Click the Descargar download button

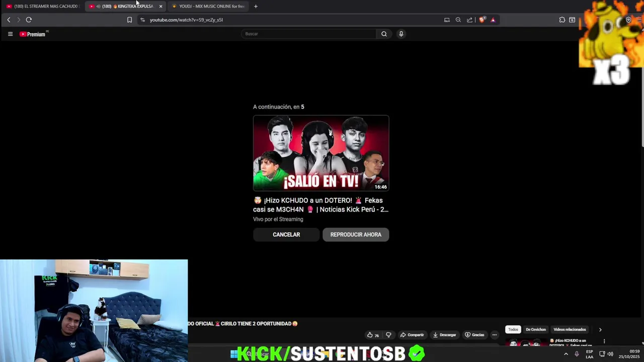444,335
